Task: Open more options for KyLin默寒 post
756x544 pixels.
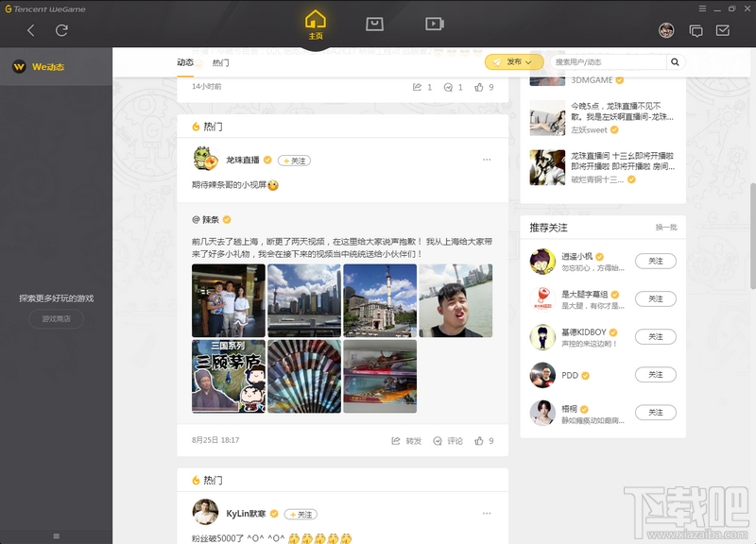Action: [487, 513]
